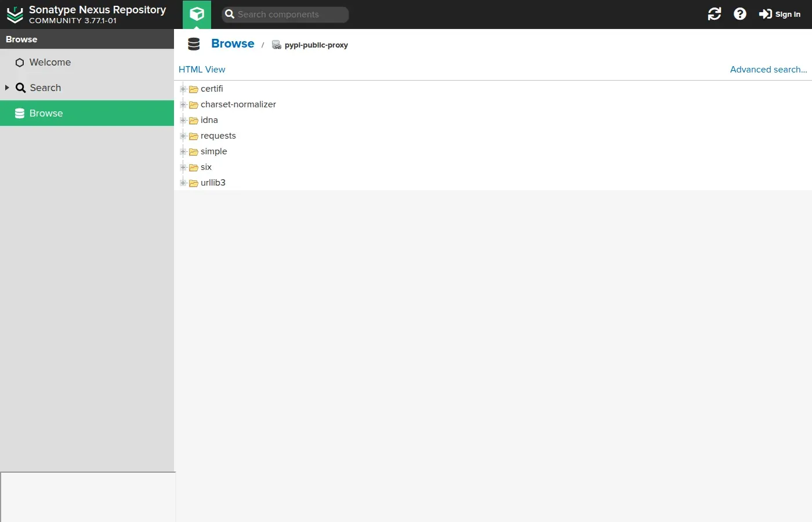Click the magnifier icon in search box
Viewport: 812px width, 522px height.
pos(230,14)
